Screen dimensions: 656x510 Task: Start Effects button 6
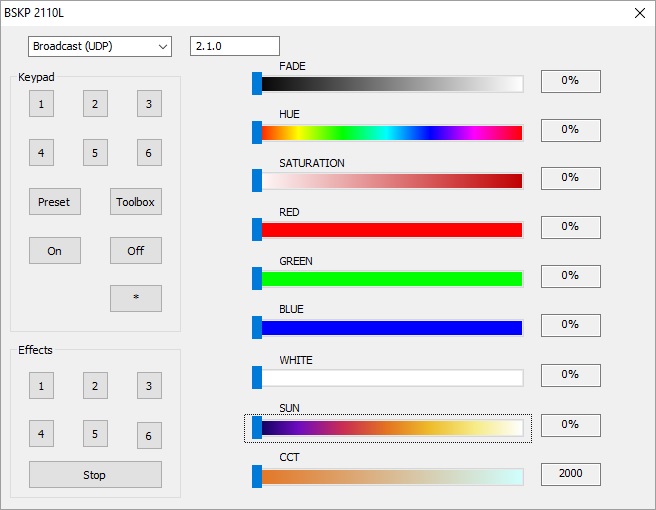(149, 436)
